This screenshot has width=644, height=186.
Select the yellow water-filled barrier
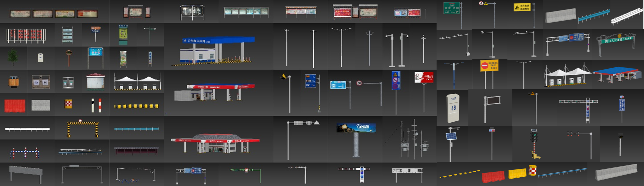(x=517, y=173)
